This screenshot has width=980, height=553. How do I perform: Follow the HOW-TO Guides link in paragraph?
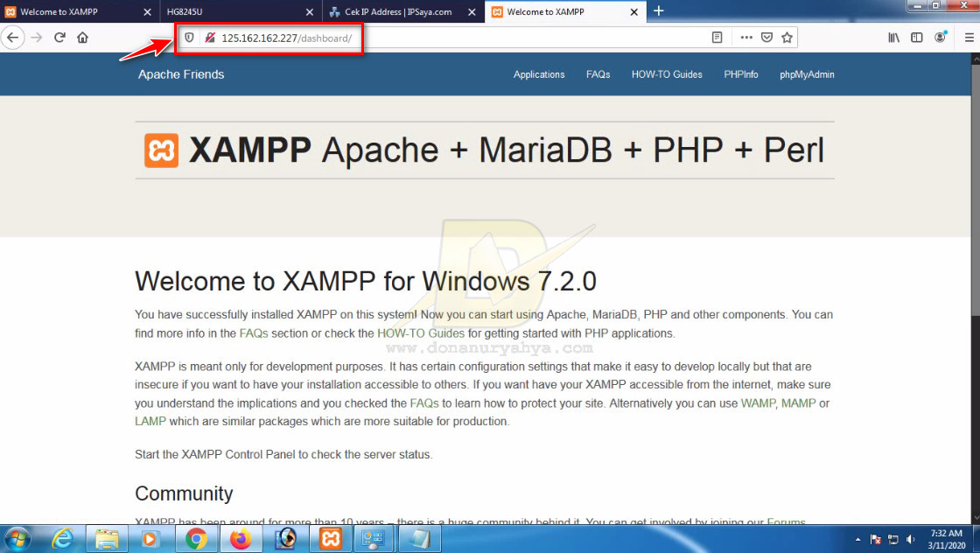(x=421, y=333)
